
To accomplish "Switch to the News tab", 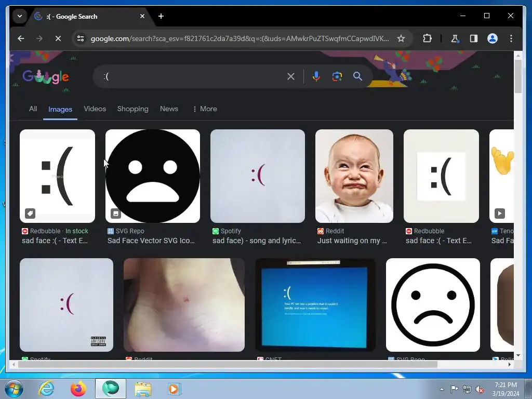I will (169, 109).
